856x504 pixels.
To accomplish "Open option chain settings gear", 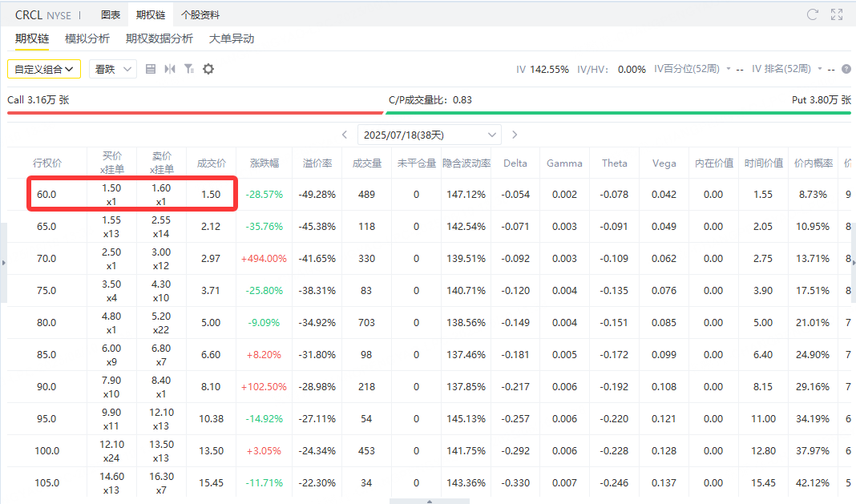I will tap(208, 69).
